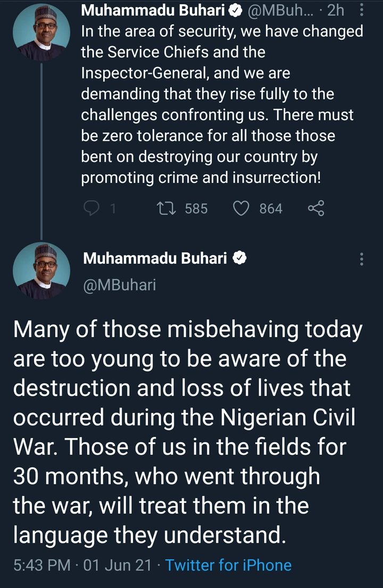View the 864 likes count
Screen dimensions: 383x588
point(271,209)
